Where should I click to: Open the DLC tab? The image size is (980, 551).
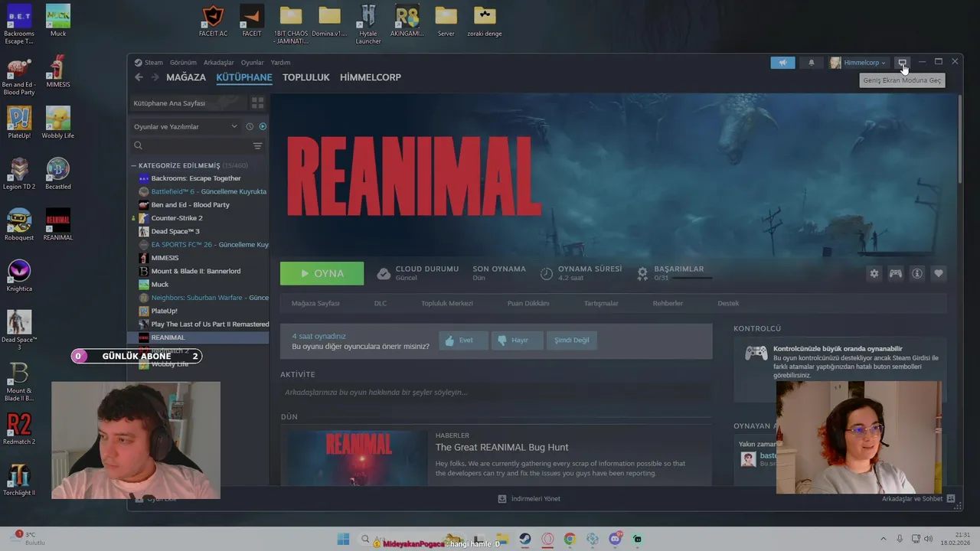pyautogui.click(x=381, y=303)
